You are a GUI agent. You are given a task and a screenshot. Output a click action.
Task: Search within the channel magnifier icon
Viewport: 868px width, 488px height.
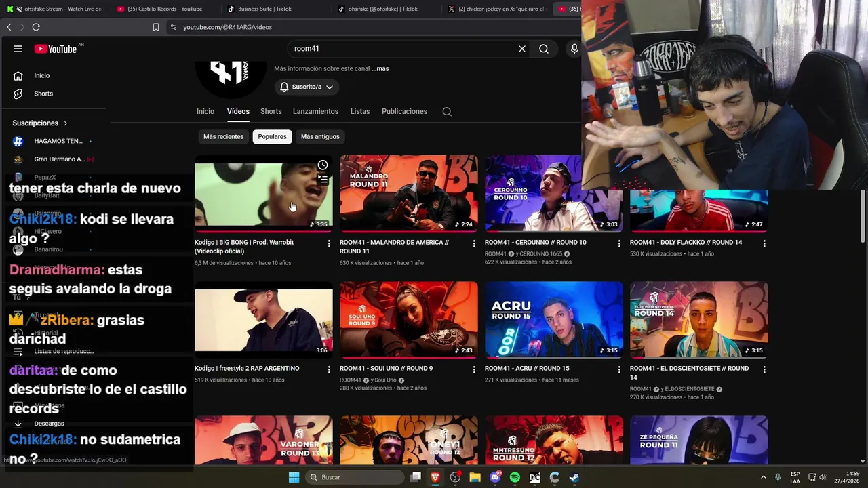point(447,112)
